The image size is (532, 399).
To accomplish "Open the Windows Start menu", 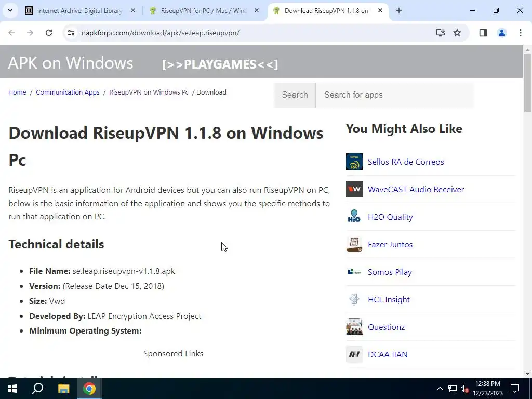I will pyautogui.click(x=12, y=389).
